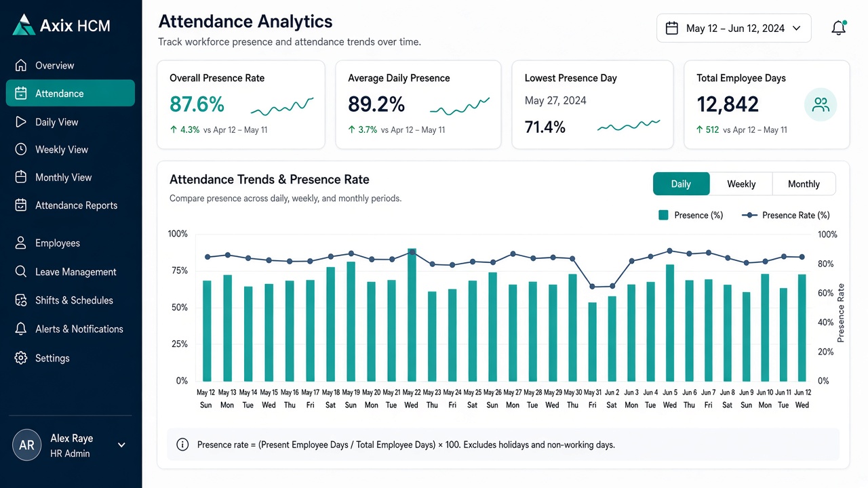Click the May 31 Fri lowest bar
The width and height of the screenshot is (868, 488).
(x=592, y=342)
